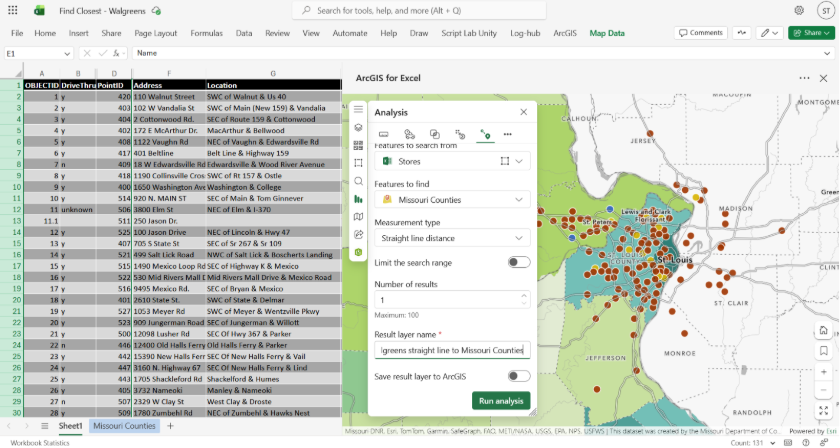Viewport: 840px width, 448px height.
Task: Click the Excel logo in the title bar
Action: pyautogui.click(x=40, y=11)
